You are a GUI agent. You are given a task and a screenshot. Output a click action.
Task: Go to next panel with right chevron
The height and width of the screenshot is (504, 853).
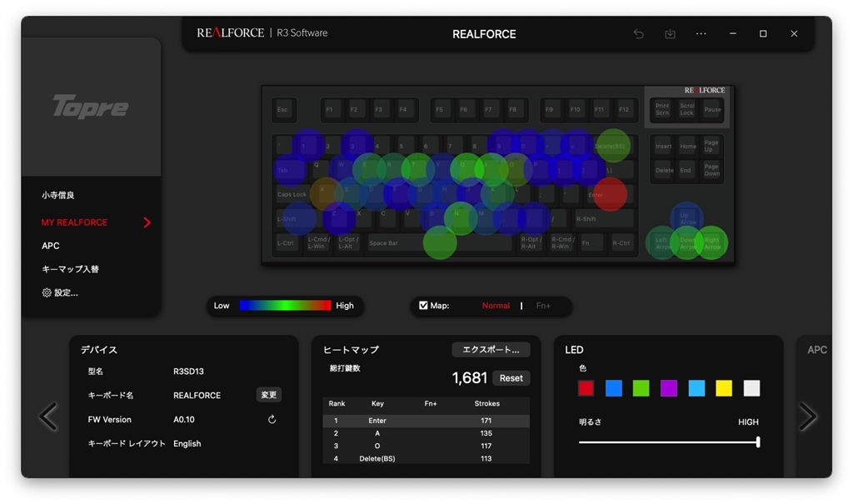click(808, 417)
